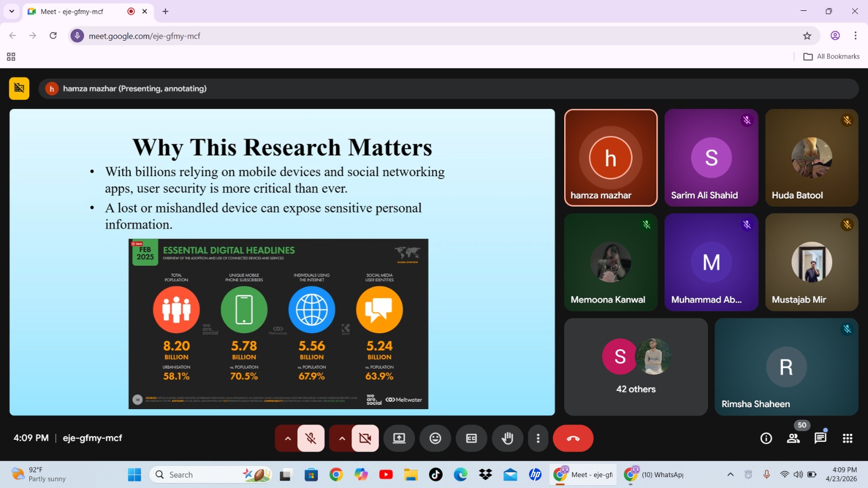Open the activities grid icon
868x488 pixels.
847,438
